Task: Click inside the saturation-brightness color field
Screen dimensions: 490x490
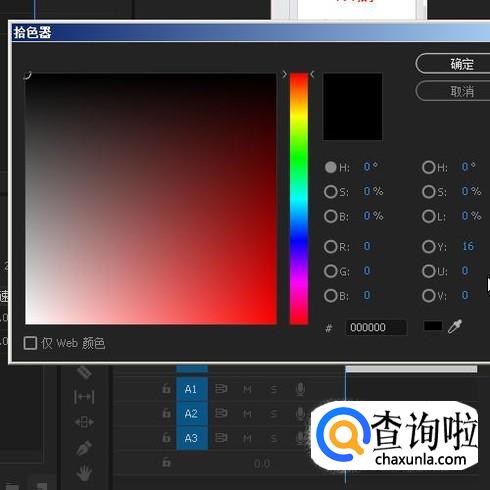Action: pyautogui.click(x=151, y=199)
